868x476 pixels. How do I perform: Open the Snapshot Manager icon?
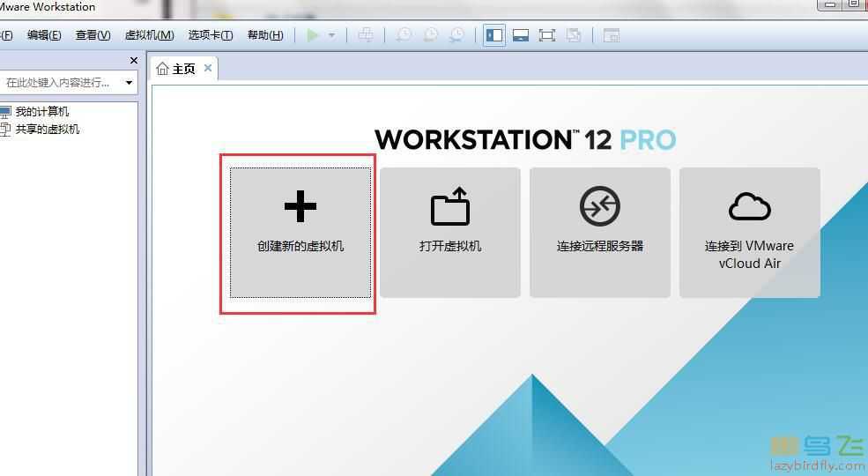[457, 35]
